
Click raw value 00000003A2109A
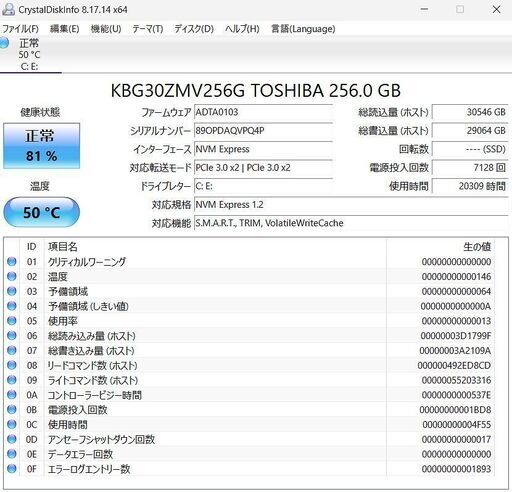[455, 351]
